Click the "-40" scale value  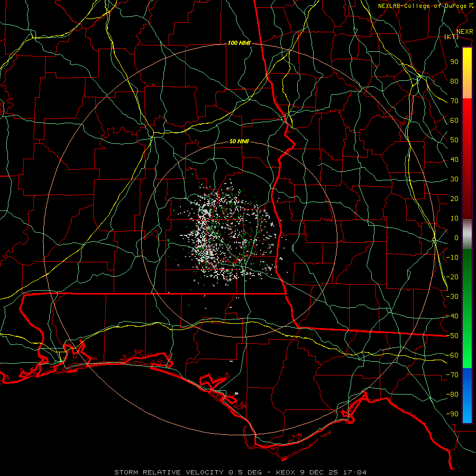click(x=452, y=316)
